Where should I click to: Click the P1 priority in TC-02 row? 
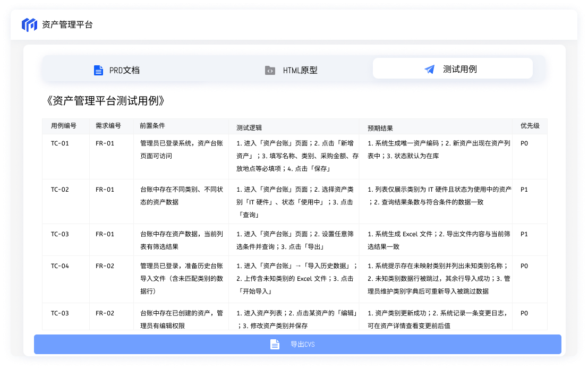pos(524,190)
